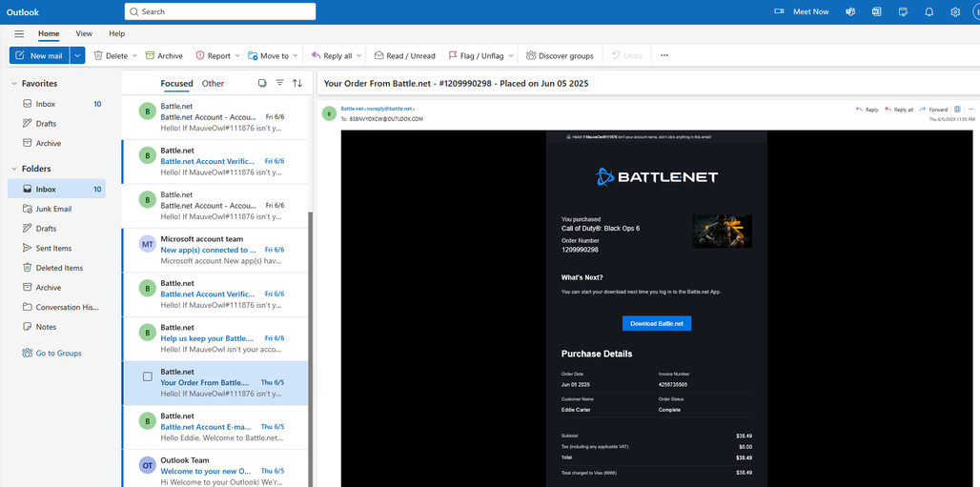The width and height of the screenshot is (980, 487).
Task: Toggle Flag / Unflag on message
Action: [x=476, y=55]
